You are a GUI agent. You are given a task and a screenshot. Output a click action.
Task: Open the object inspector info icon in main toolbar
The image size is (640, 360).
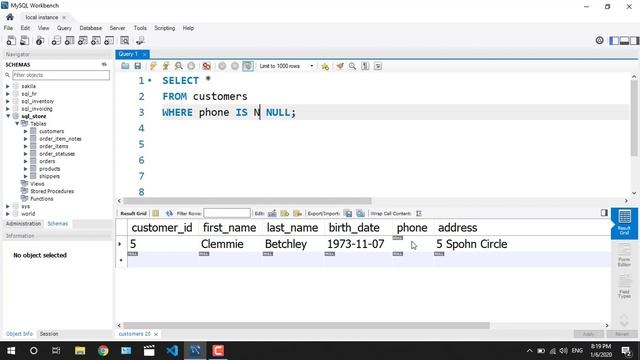point(40,40)
